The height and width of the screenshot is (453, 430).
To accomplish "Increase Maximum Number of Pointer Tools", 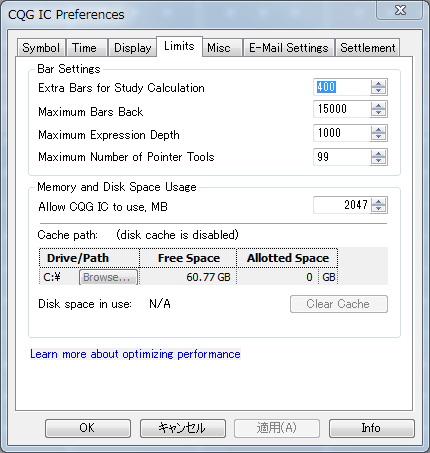I will 378,153.
